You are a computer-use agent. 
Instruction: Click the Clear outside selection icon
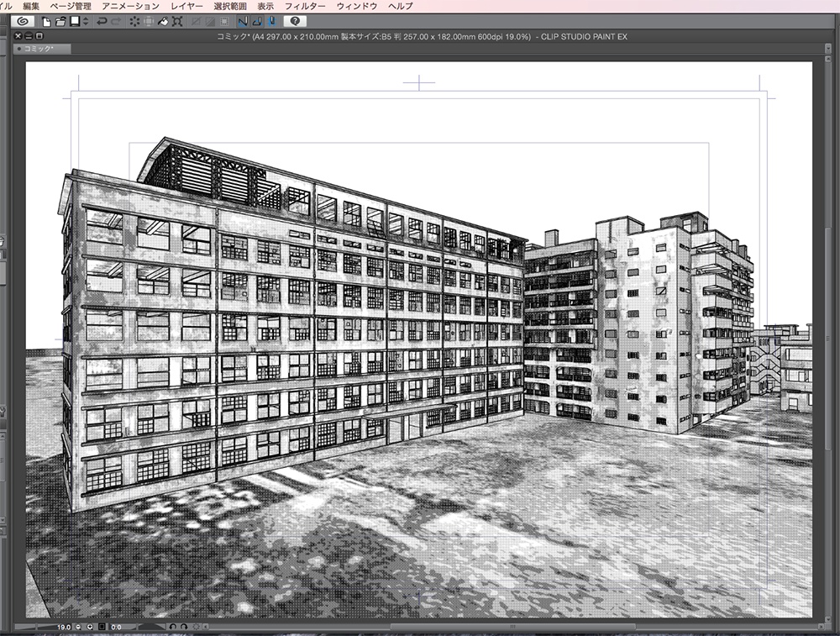(x=149, y=22)
